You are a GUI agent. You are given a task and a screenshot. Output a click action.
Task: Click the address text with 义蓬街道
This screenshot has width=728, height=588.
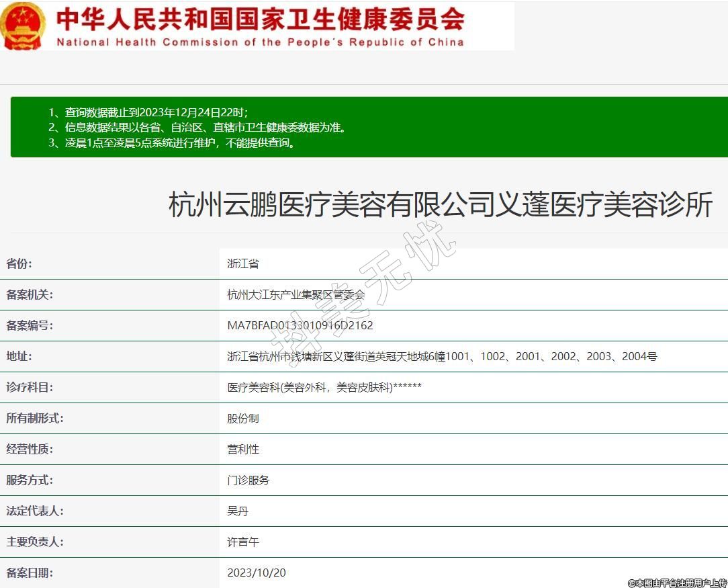[x=442, y=357]
